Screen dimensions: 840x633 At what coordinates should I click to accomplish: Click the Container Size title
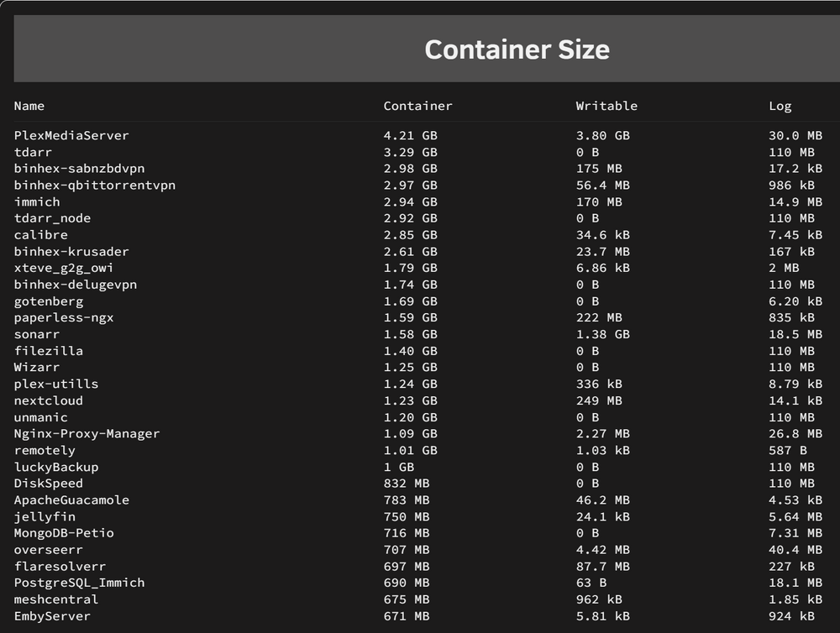(x=517, y=50)
